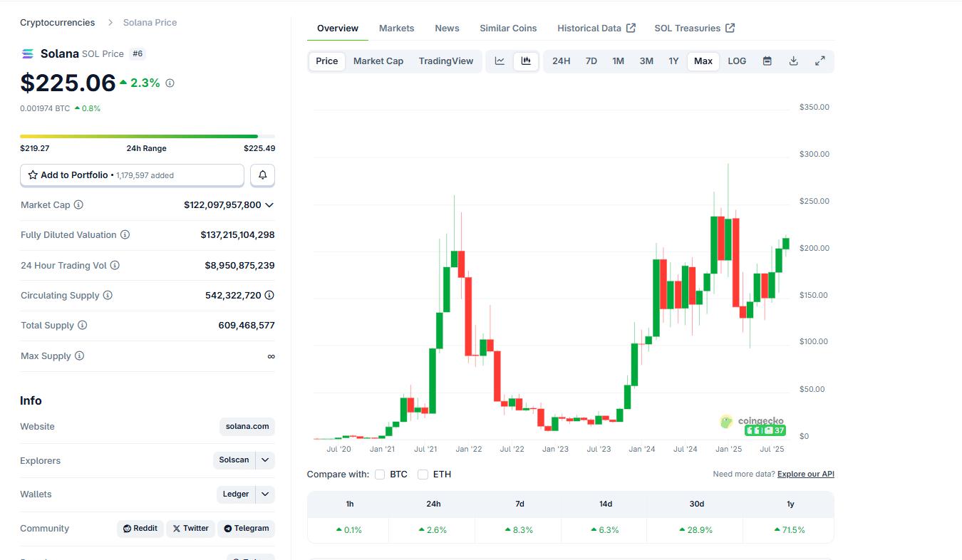Open the Explorers dropdown arrow
Image resolution: width=962 pixels, height=560 pixels.
tap(265, 460)
